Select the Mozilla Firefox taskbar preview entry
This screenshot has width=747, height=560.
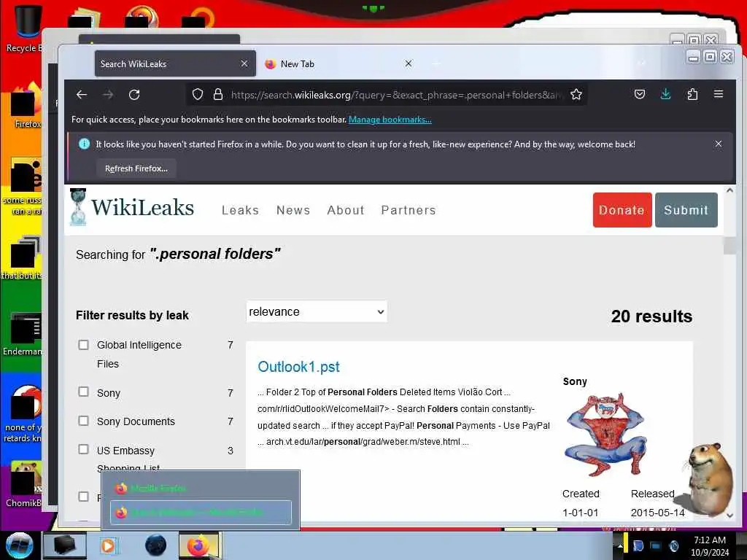coord(201,488)
